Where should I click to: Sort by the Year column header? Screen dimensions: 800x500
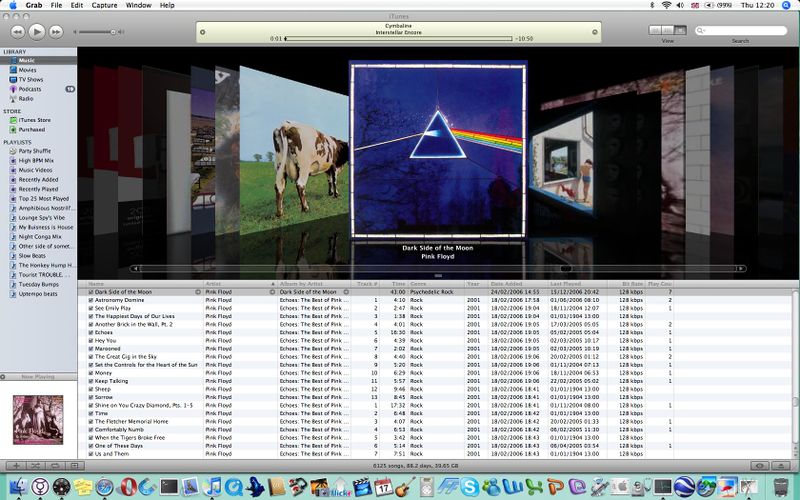[x=476, y=284]
